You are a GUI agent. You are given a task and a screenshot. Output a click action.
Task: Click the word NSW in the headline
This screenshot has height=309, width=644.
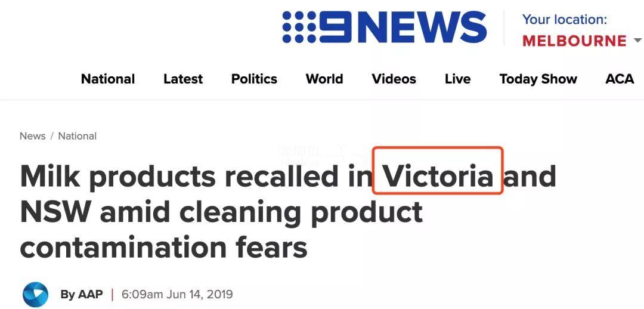pos(55,212)
